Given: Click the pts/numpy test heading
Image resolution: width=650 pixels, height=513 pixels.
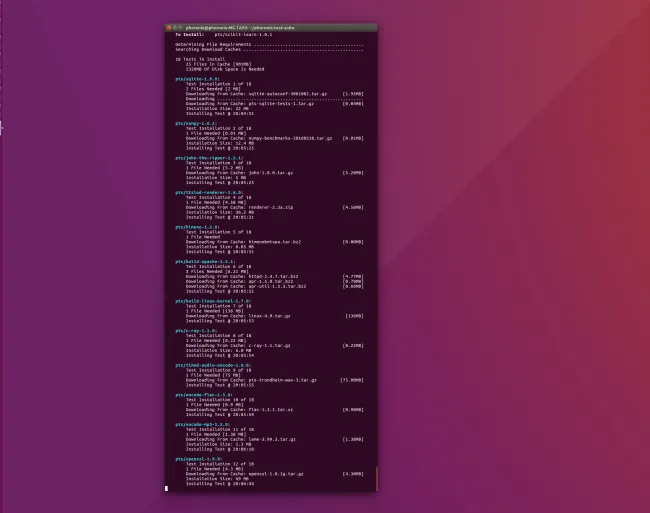Looking at the screenshot, I should (x=196, y=123).
